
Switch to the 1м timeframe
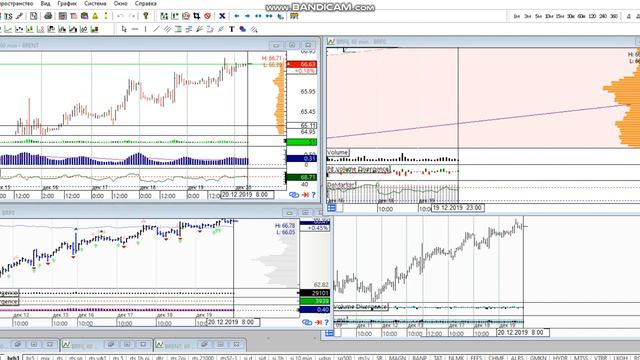(517, 16)
